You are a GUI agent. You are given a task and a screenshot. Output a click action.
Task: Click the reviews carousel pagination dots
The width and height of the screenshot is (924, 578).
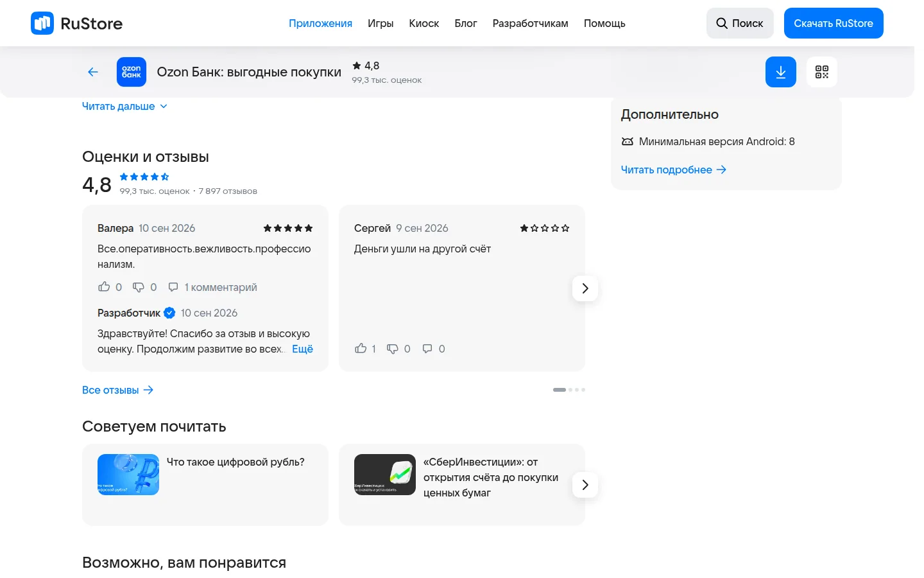569,390
